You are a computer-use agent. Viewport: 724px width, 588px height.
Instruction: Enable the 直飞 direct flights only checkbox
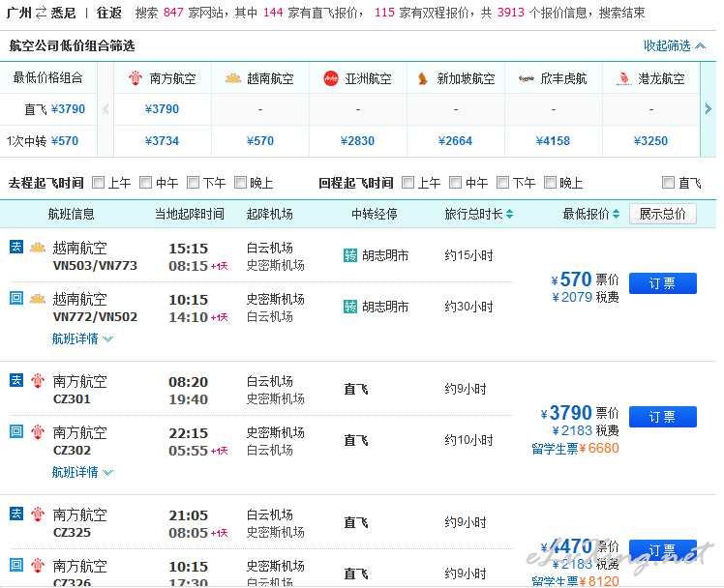point(668,183)
